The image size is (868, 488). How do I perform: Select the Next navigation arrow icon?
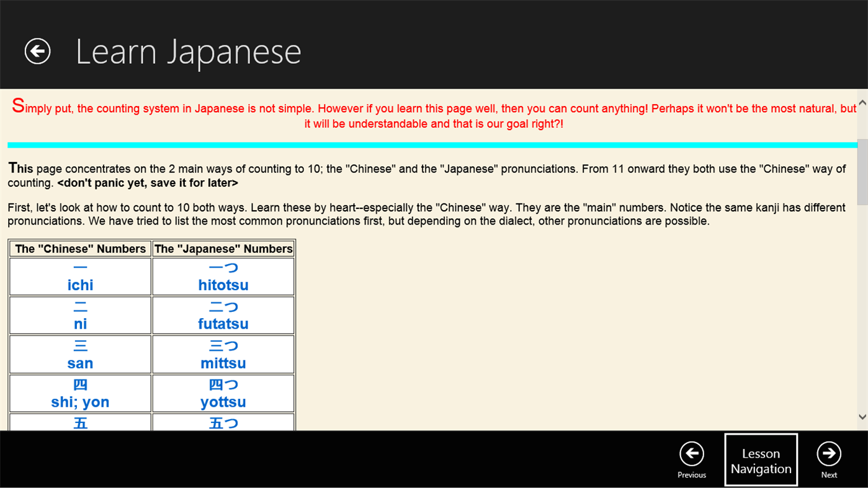[x=829, y=454]
